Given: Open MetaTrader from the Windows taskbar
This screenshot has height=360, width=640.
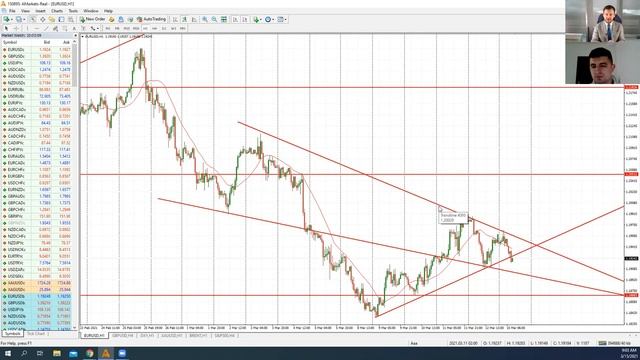Looking at the screenshot, I should click(106, 353).
